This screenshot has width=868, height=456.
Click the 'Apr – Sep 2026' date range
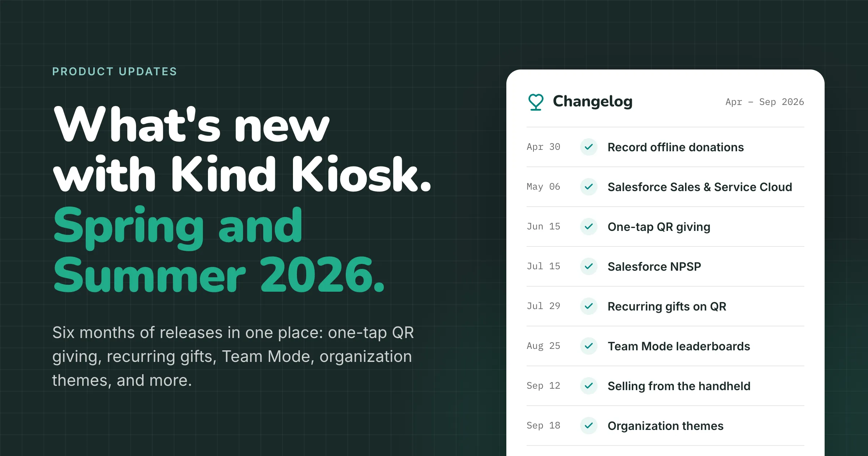click(765, 102)
